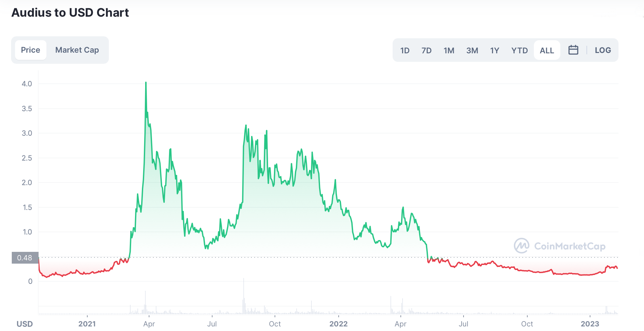The width and height of the screenshot is (644, 331).
Task: Click the 2023 x-axis label
Action: [x=590, y=324]
